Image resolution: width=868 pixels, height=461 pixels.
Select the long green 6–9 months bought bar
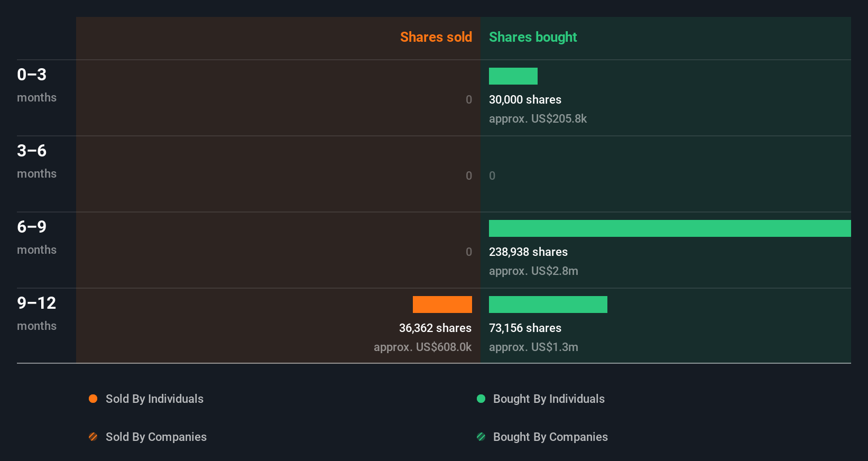pyautogui.click(x=670, y=228)
